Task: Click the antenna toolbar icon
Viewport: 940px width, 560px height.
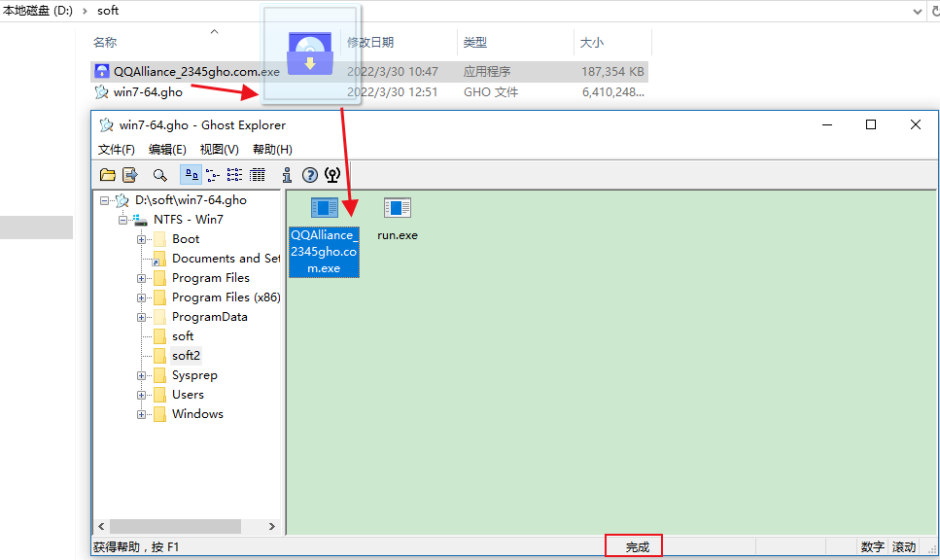Action: (332, 175)
